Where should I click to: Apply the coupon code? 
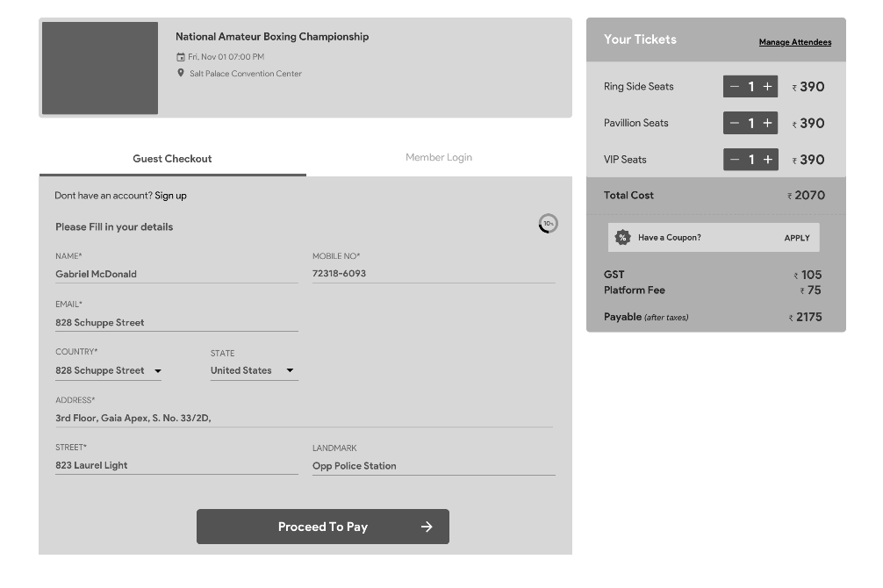click(x=797, y=238)
